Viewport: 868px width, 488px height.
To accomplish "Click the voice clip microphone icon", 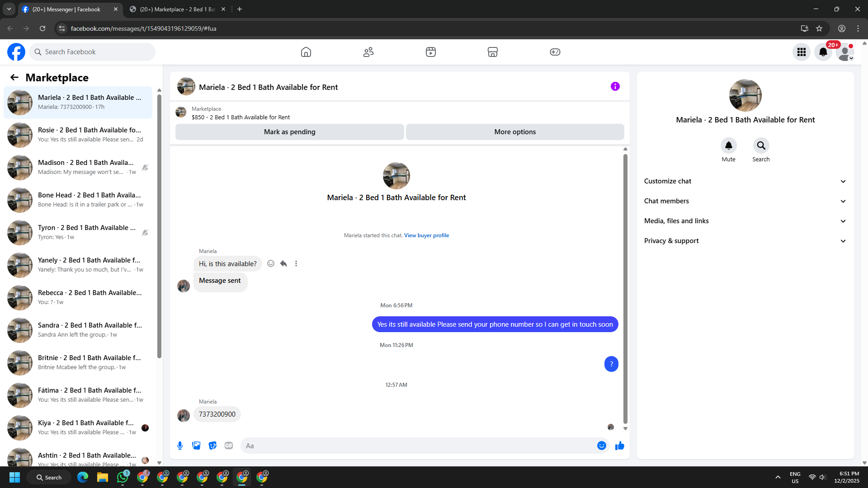I will pos(180,446).
